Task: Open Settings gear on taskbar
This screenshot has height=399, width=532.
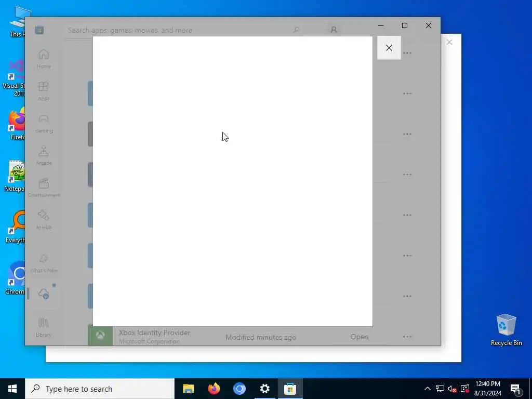Action: point(264,389)
